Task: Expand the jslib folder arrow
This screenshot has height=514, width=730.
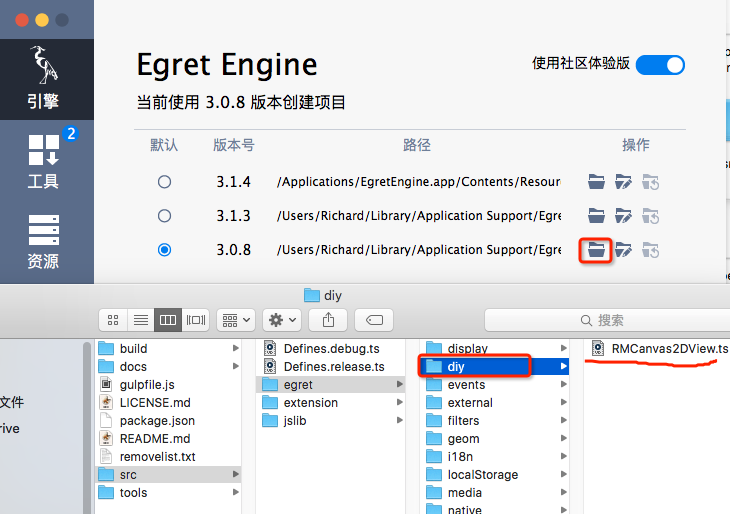Action: pos(399,420)
